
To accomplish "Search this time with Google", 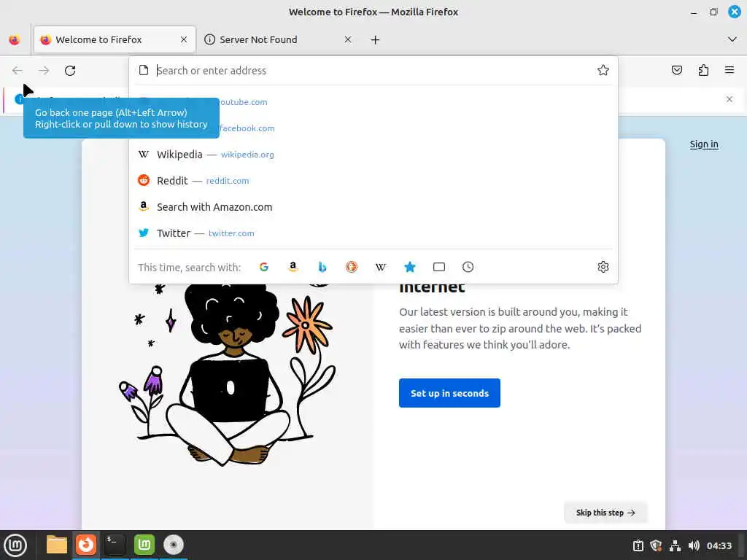I will [x=264, y=267].
